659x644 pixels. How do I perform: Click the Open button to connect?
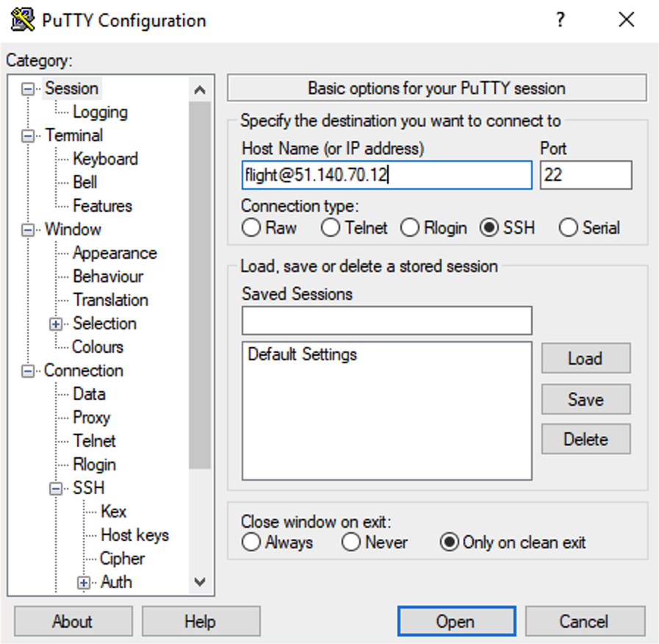click(x=455, y=621)
